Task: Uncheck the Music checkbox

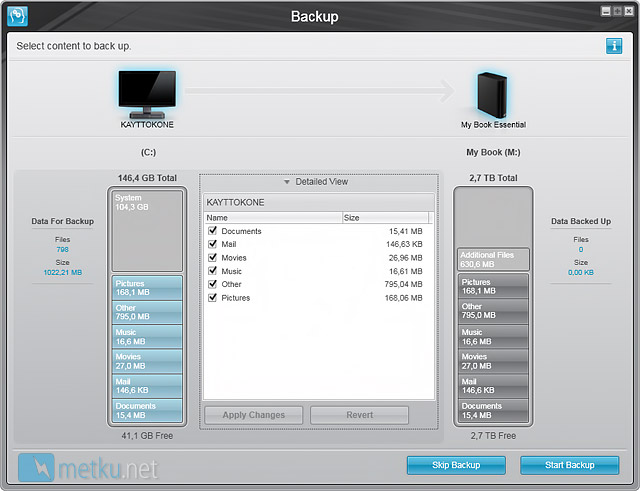Action: pos(212,271)
